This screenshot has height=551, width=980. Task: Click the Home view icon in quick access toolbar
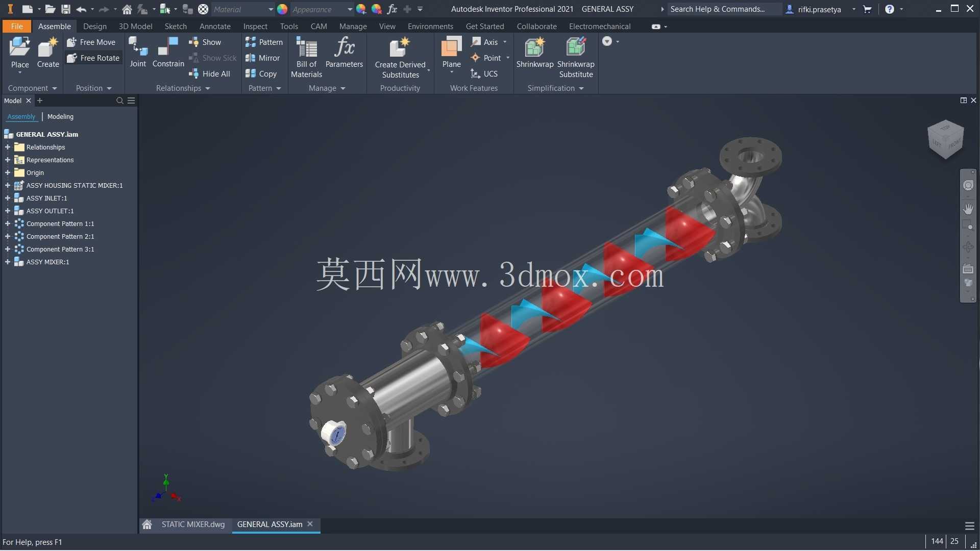[x=127, y=9]
